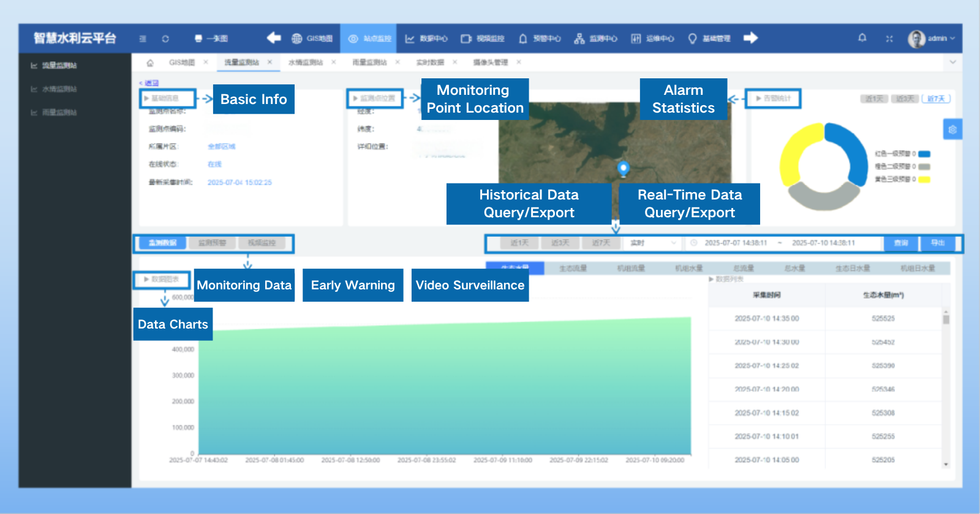The height and width of the screenshot is (514, 980).
Task: Toggle alarm statistics to 近1天
Action: 874,99
